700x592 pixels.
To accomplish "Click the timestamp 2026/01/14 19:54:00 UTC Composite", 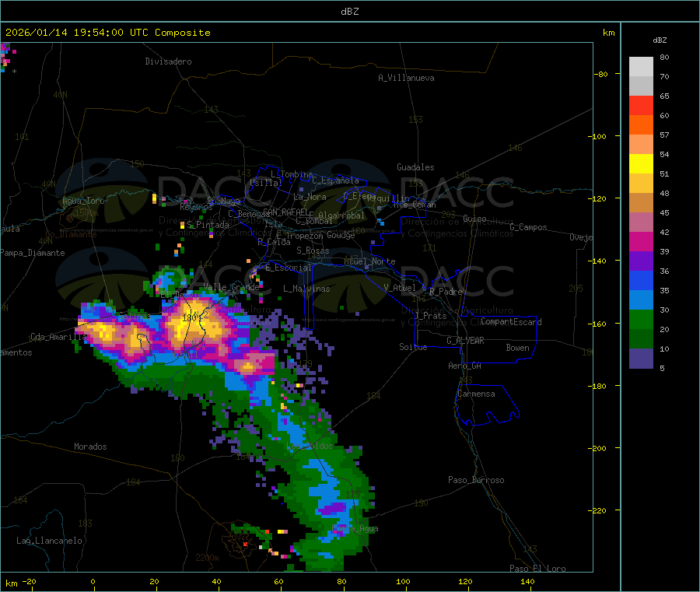I will tap(108, 33).
